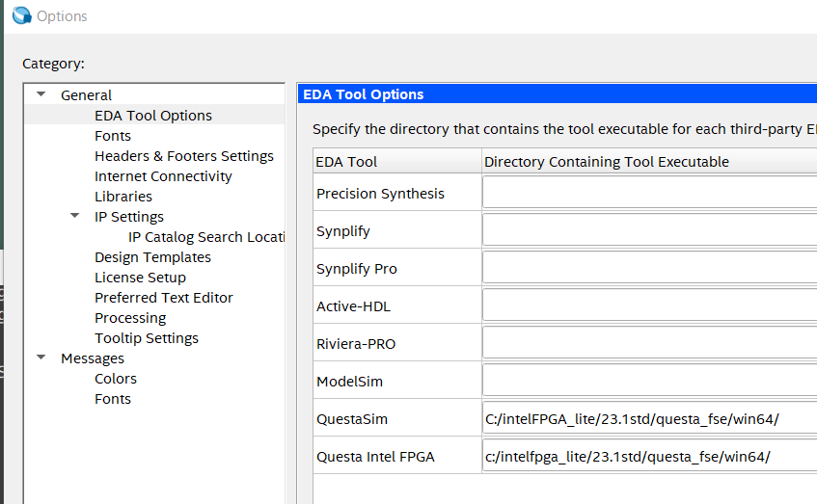Viewport: 817px width, 504px height.
Task: Click the QuestaSim directory path field
Action: pos(648,419)
